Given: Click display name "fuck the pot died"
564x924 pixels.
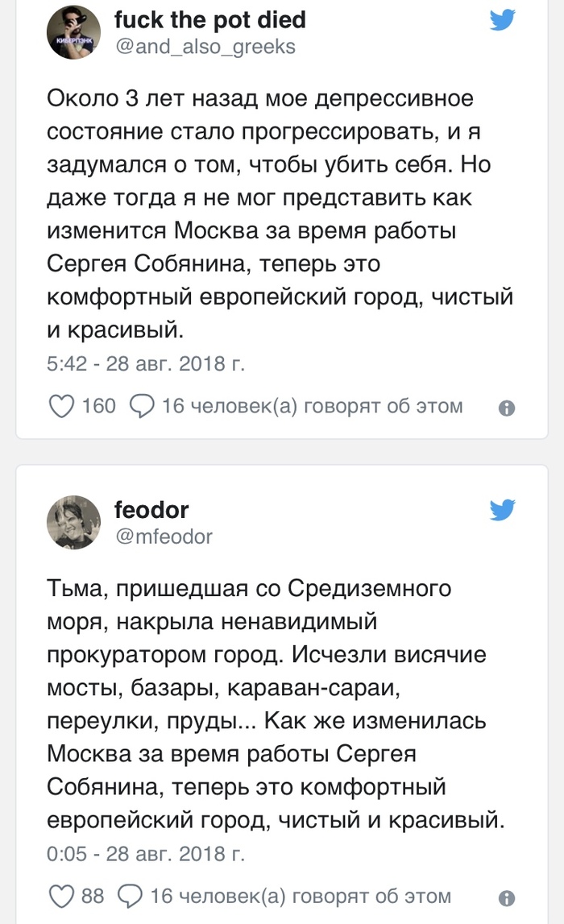Looking at the screenshot, I should point(210,19).
